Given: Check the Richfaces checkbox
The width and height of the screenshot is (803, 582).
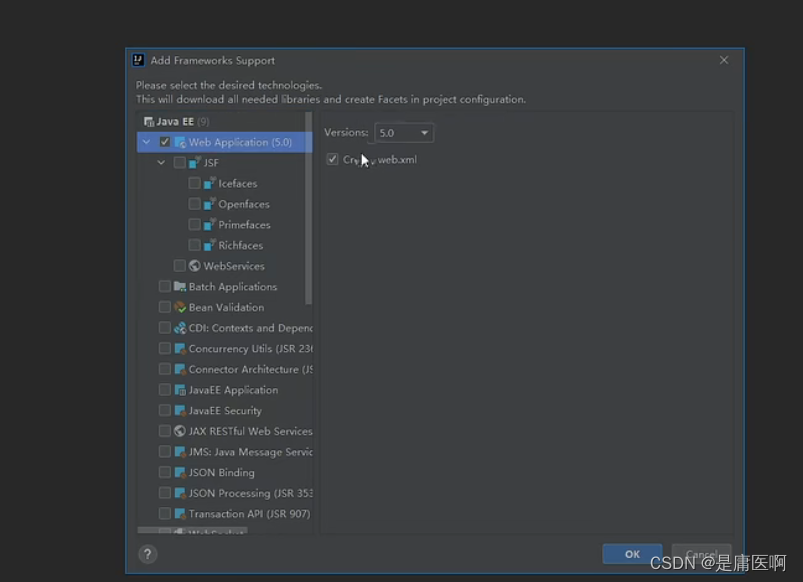Looking at the screenshot, I should (194, 245).
